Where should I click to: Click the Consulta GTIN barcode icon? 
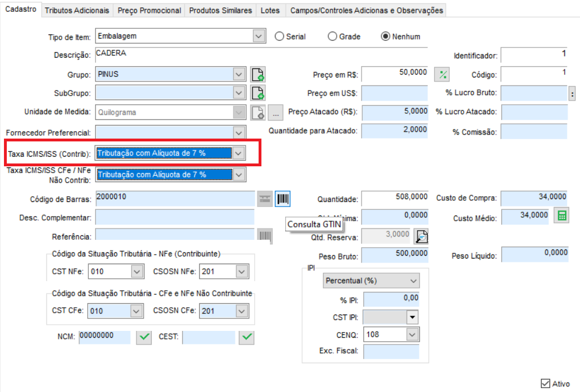282,199
